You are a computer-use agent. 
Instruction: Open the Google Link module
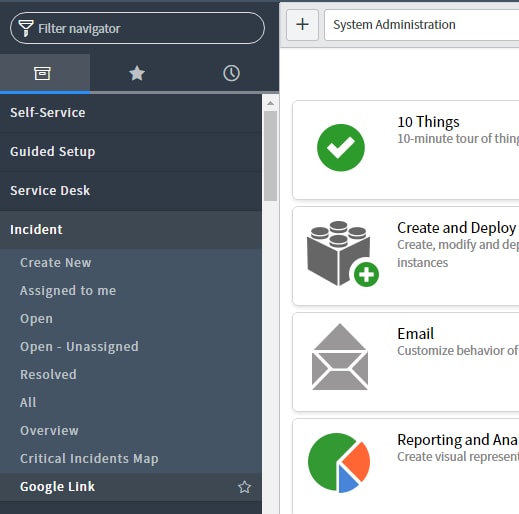point(57,487)
